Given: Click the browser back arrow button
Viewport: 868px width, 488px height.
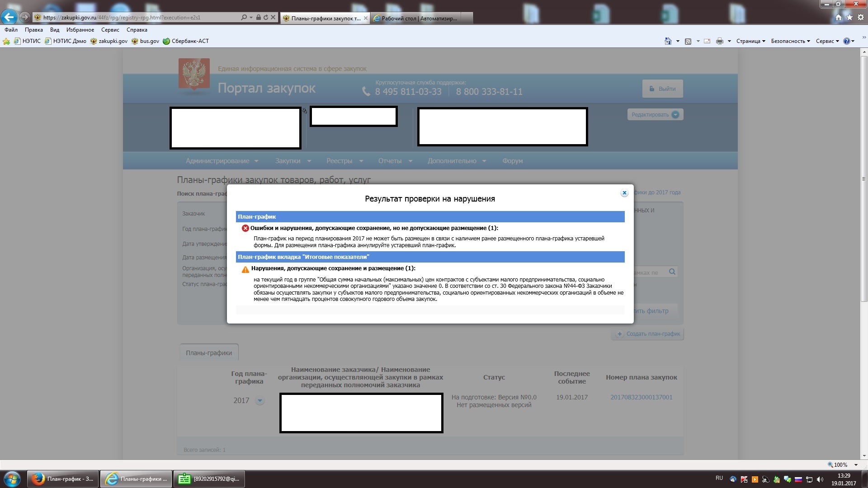Looking at the screenshot, I should (9, 17).
